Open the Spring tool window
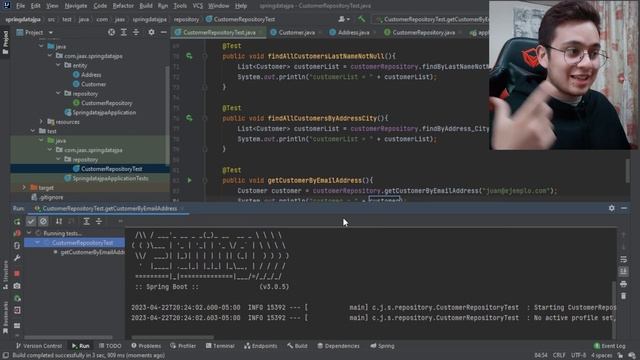The height and width of the screenshot is (360, 640). (382, 346)
